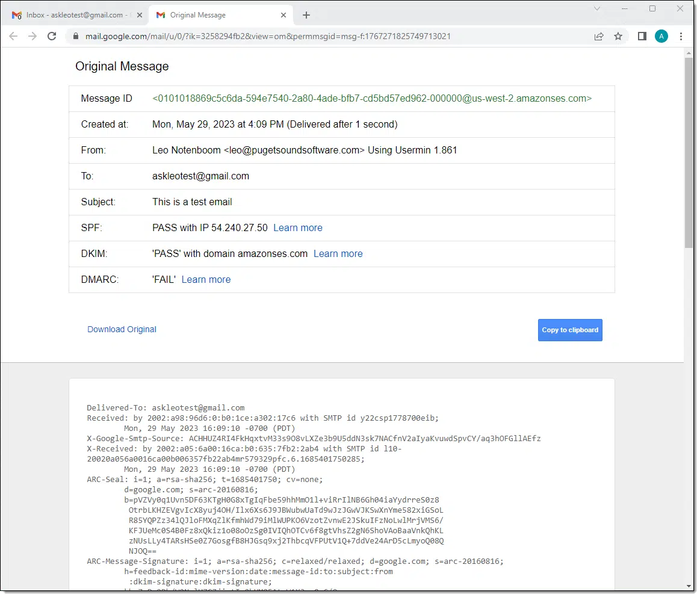Image resolution: width=700 pixels, height=597 pixels.
Task: Open a new browser tab
Action: [306, 15]
